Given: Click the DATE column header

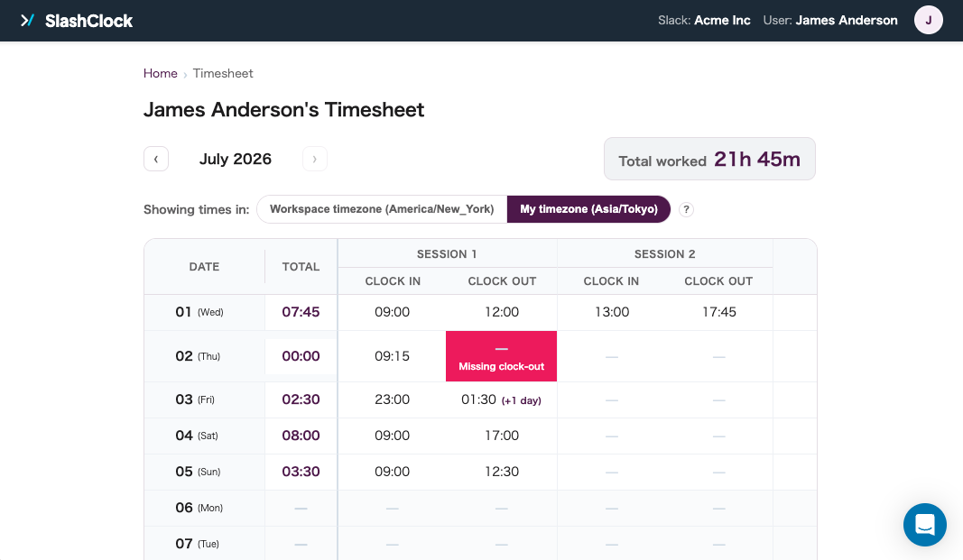Looking at the screenshot, I should (205, 267).
